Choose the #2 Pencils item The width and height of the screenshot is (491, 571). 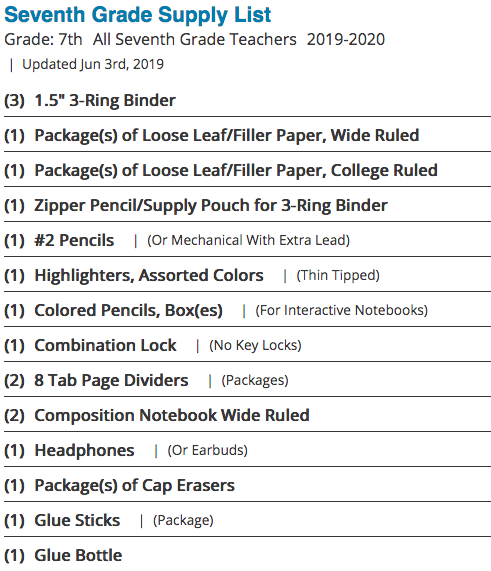point(74,240)
